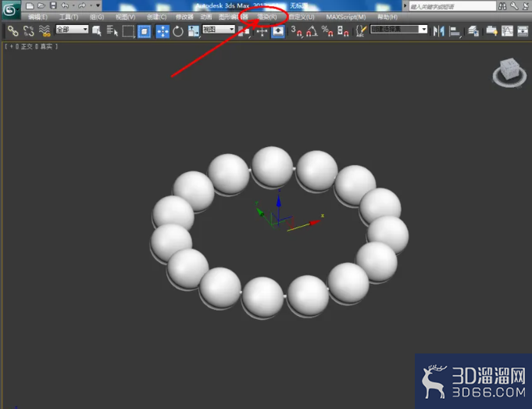Open Schematic View icon
Image resolution: width=532 pixels, height=409 pixels.
[x=523, y=31]
